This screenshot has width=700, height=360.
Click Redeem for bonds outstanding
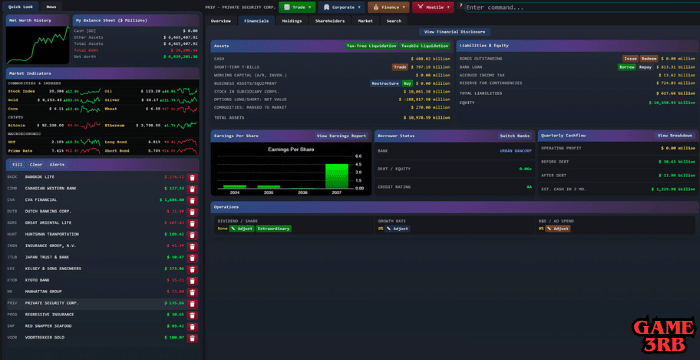(x=649, y=59)
